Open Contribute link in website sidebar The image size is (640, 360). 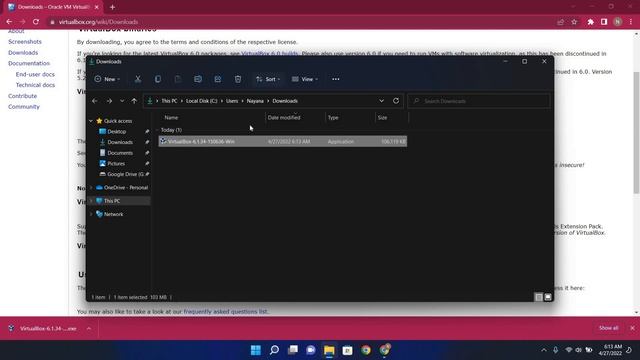click(22, 96)
